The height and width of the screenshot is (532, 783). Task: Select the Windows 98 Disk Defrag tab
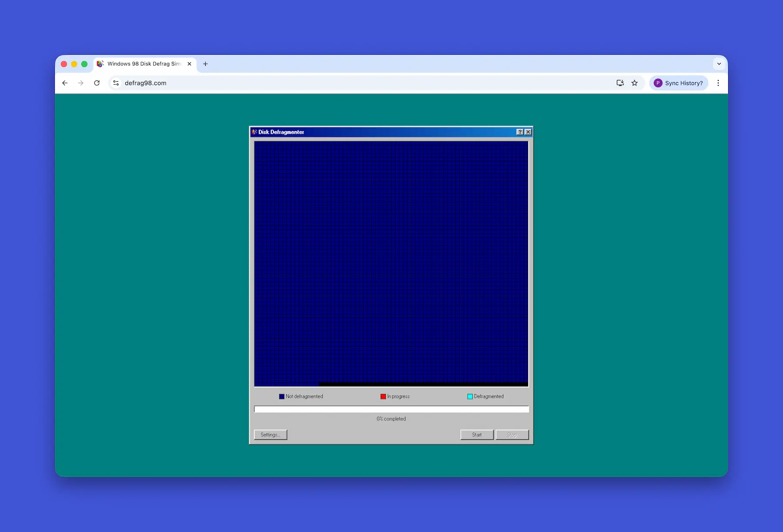(x=144, y=63)
